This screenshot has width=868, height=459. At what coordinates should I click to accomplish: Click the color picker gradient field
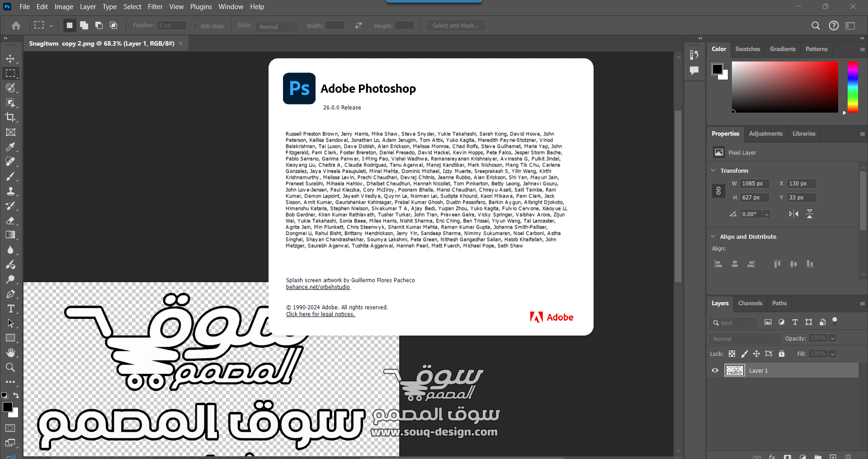(x=785, y=87)
